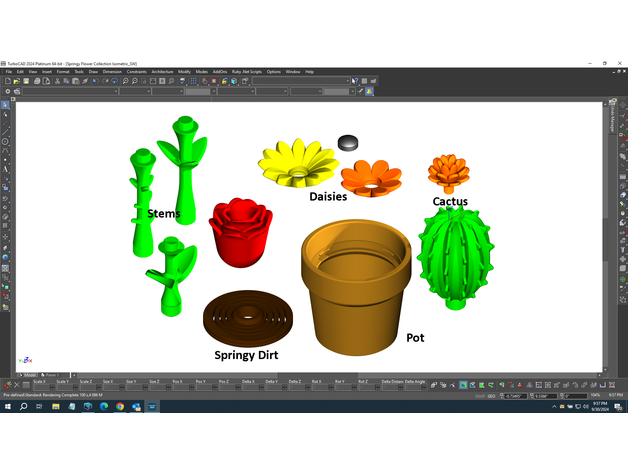Open the zoom percentage dropdown in status bar

pyautogui.click(x=596, y=396)
